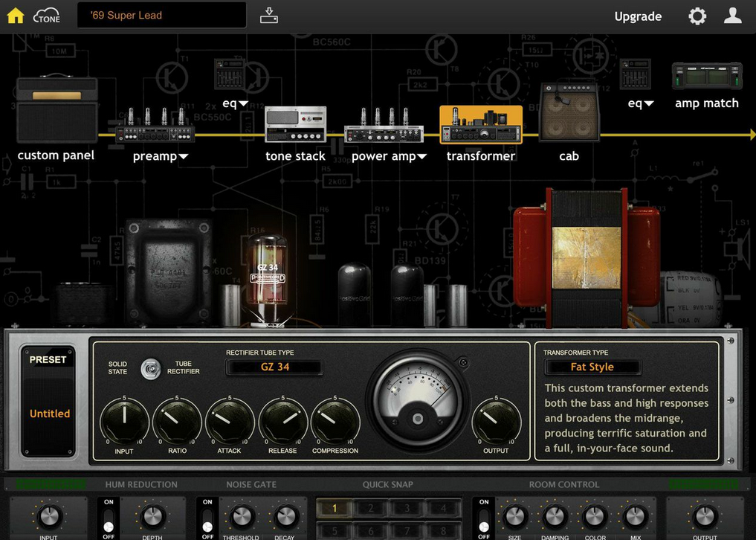Select Quick Snap slot 8
Image resolution: width=756 pixels, height=540 pixels.
[443, 530]
